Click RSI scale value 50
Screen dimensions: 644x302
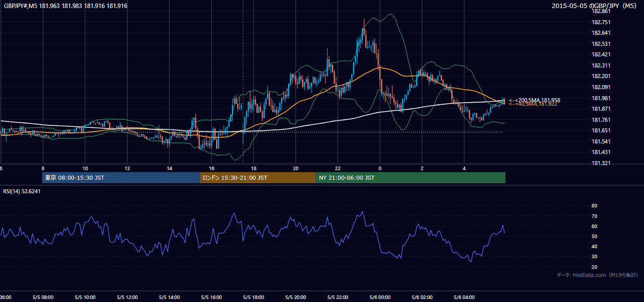[x=594, y=236]
